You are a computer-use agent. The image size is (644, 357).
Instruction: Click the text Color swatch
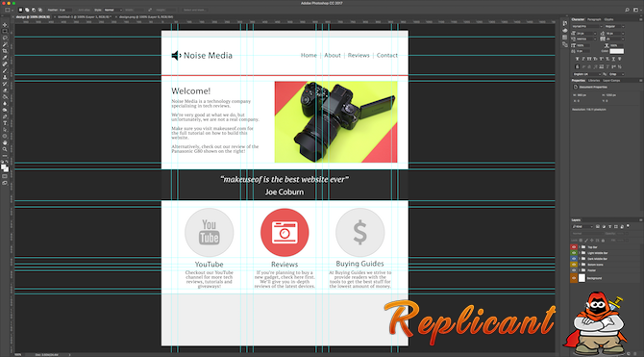(616, 51)
